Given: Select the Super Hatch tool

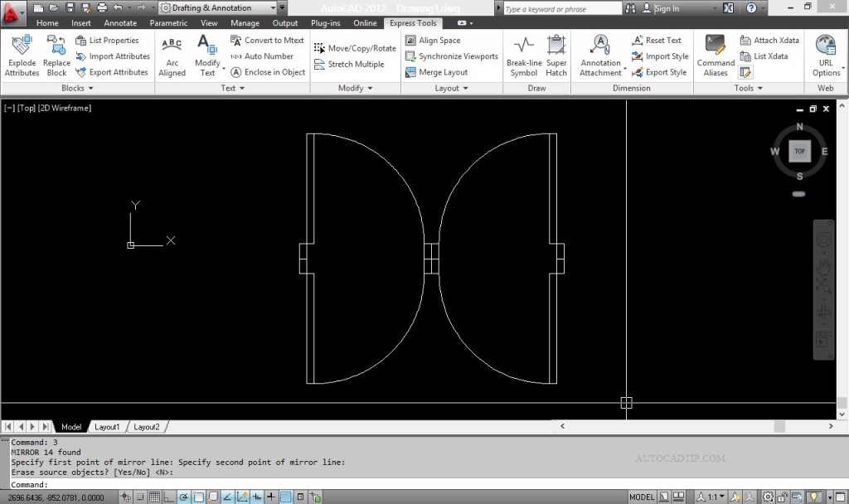Looking at the screenshot, I should click(556, 56).
